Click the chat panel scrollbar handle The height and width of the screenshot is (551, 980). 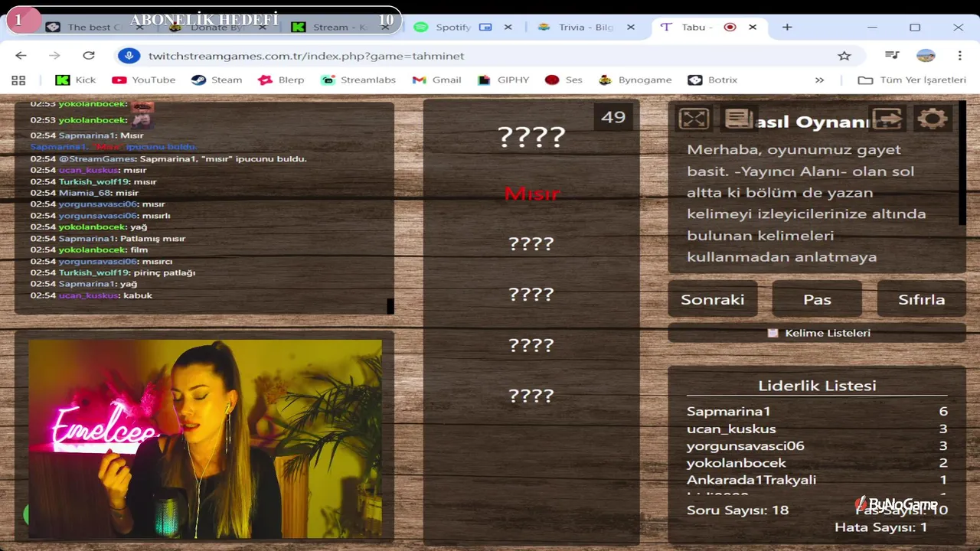coord(390,306)
